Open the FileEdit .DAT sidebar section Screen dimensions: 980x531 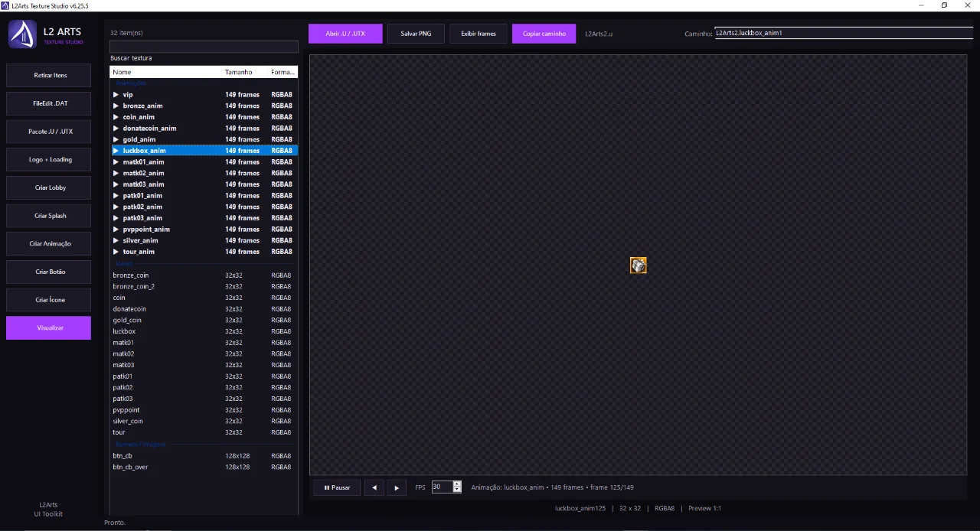[x=48, y=103]
